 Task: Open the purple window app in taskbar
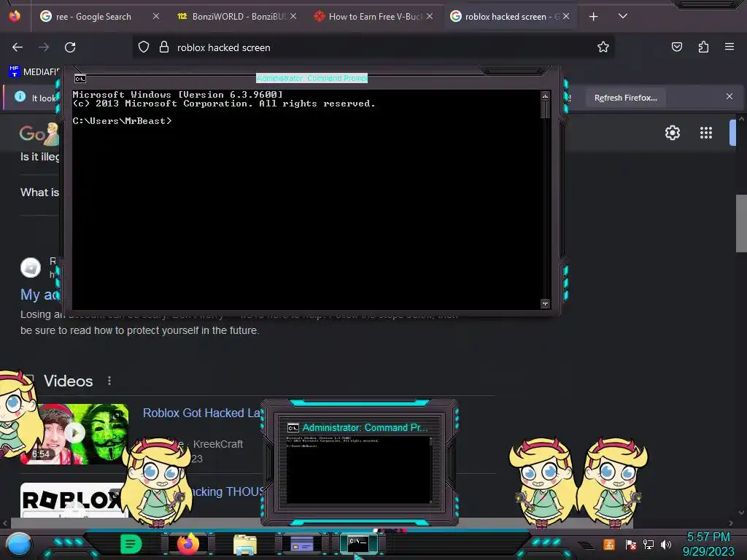(x=302, y=544)
